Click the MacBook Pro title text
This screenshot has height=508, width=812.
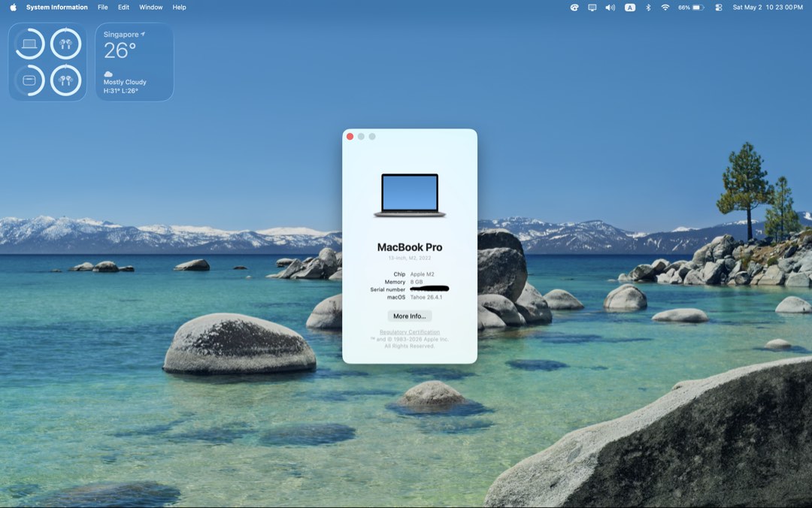click(x=410, y=247)
